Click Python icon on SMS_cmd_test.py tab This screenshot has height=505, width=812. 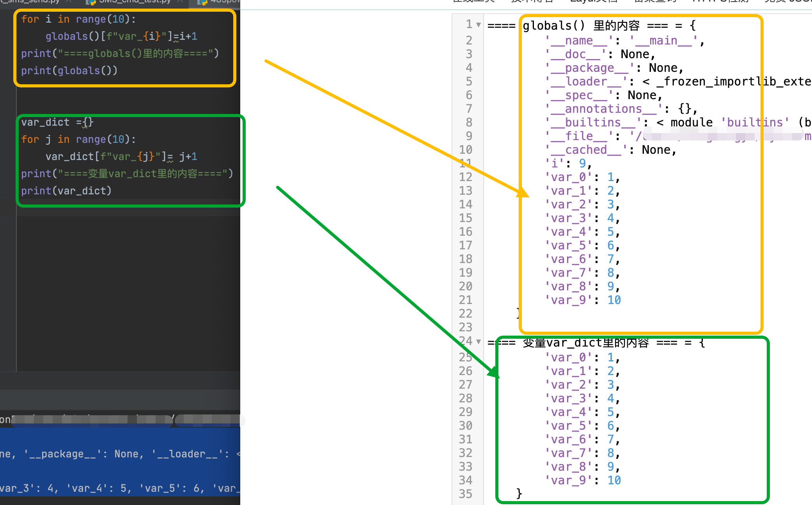click(91, 2)
